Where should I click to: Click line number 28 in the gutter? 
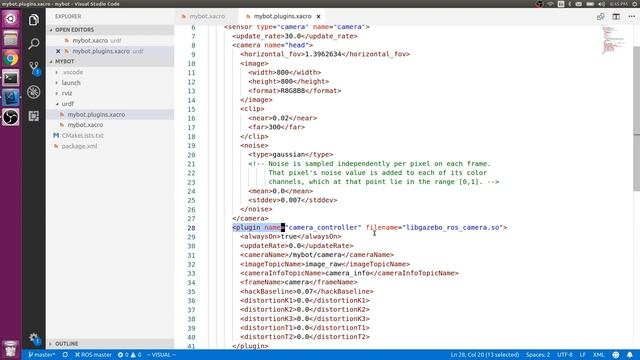191,228
